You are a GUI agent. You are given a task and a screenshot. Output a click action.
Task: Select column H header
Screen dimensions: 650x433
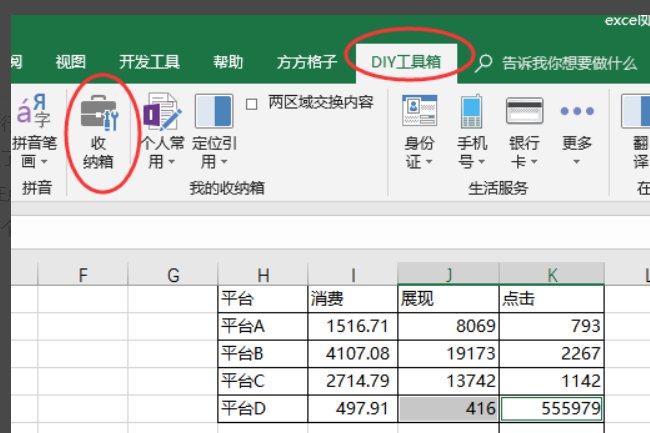click(x=263, y=274)
